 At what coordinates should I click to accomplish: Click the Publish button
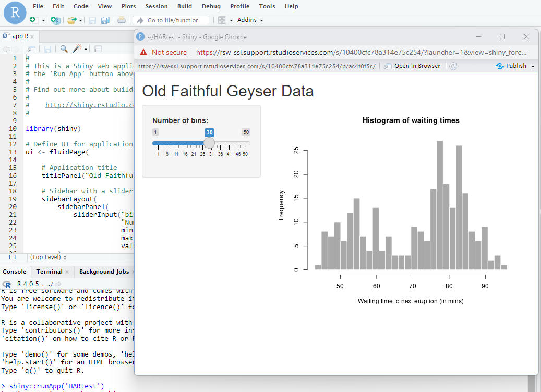pos(511,66)
